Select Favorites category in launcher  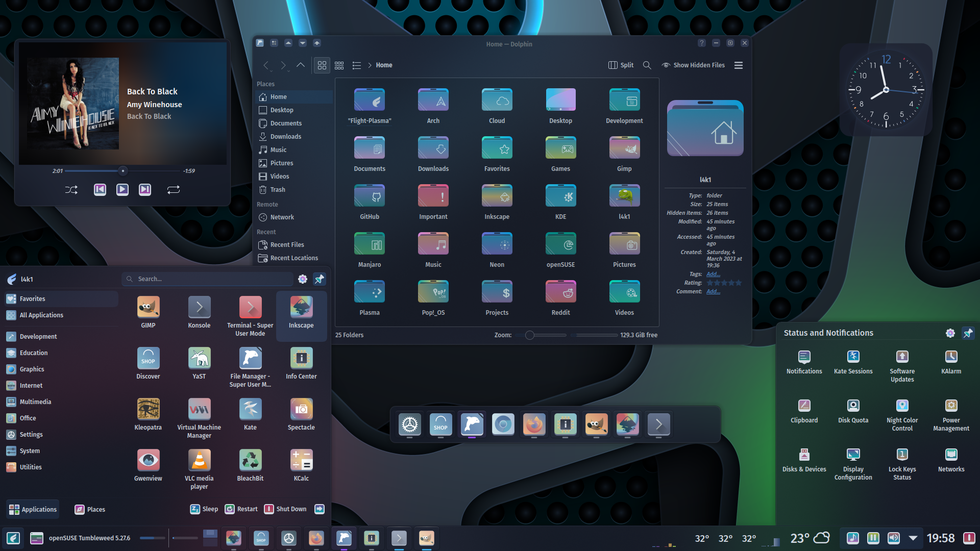[61, 299]
